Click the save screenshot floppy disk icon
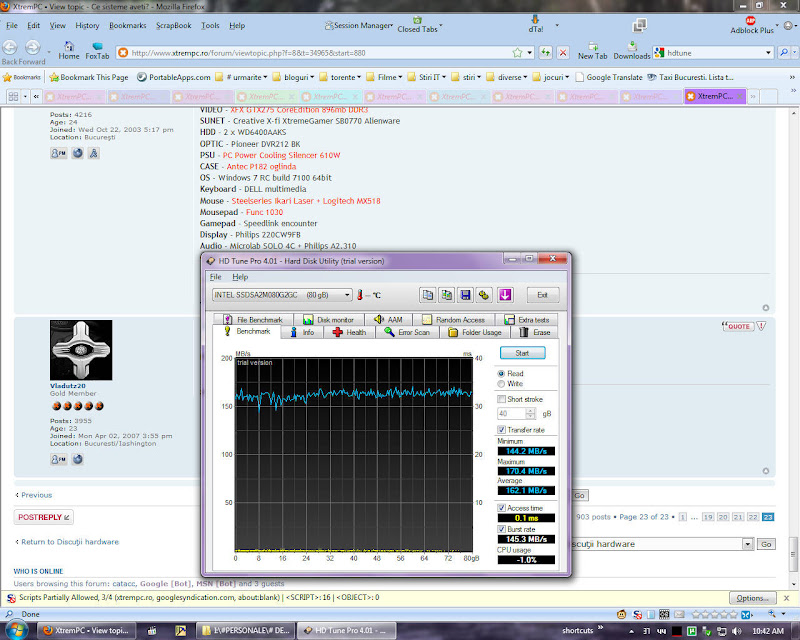Viewport: 800px width, 640px height. tap(465, 295)
